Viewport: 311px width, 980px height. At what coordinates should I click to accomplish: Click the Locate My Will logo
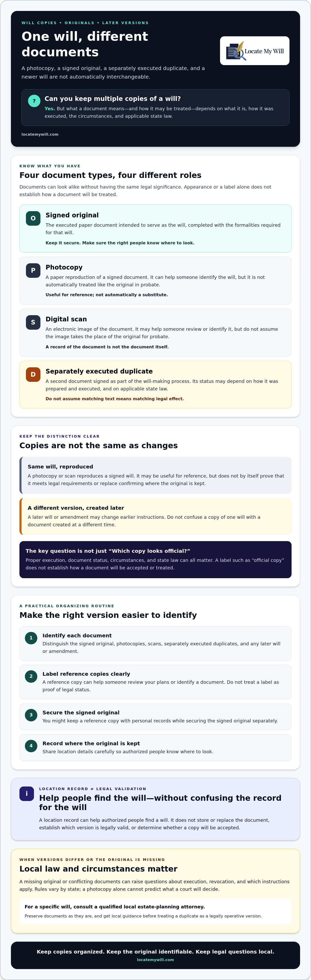pos(255,51)
